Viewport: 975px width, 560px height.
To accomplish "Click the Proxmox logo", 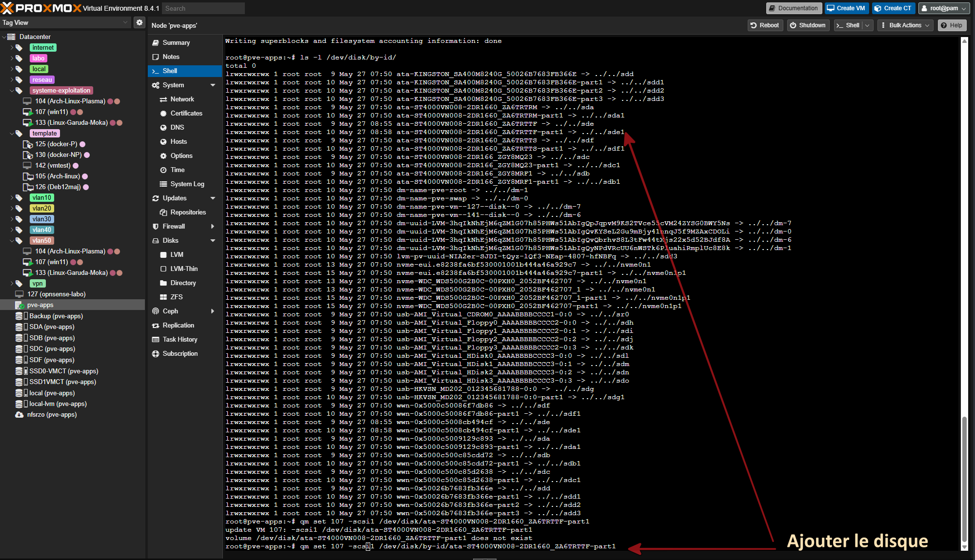I will pyautogui.click(x=41, y=8).
